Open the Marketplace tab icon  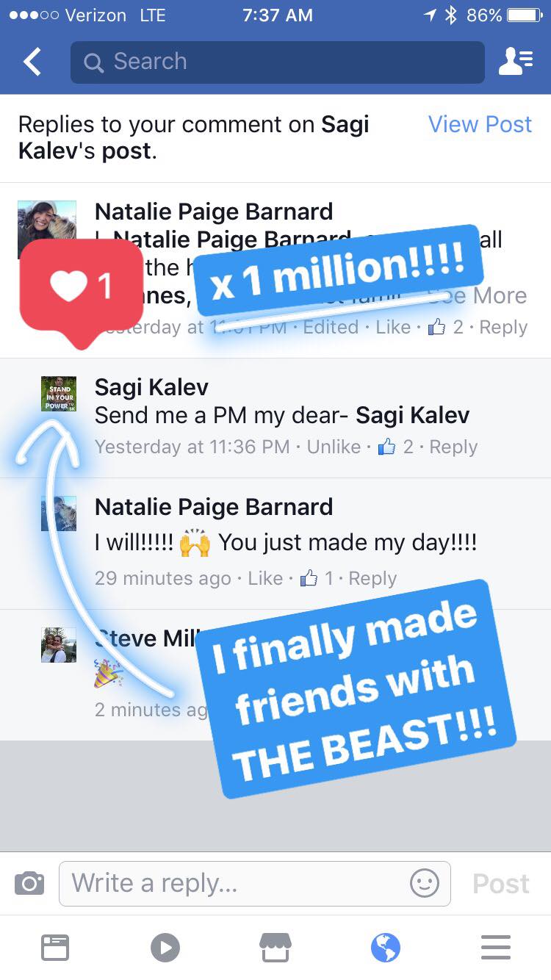(275, 948)
